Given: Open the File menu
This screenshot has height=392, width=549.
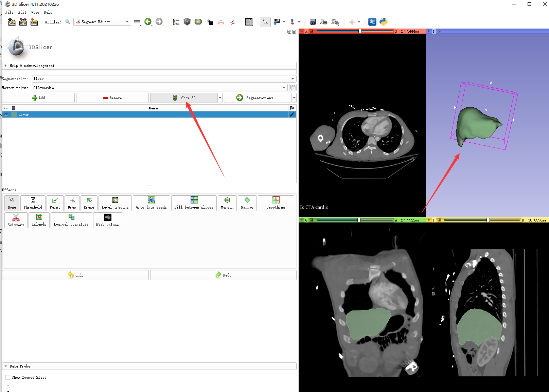Looking at the screenshot, I should coord(9,12).
